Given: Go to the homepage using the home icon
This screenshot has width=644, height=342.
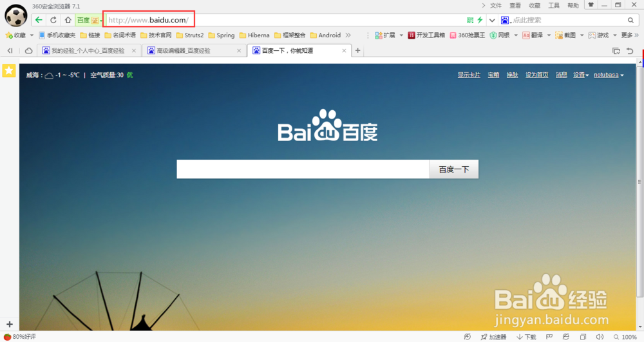Looking at the screenshot, I should point(68,20).
